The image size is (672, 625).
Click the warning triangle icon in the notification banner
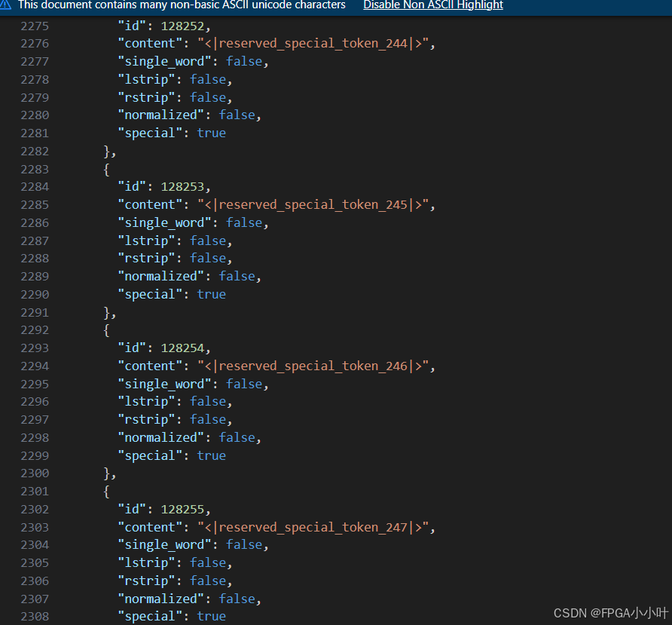pyautogui.click(x=8, y=7)
